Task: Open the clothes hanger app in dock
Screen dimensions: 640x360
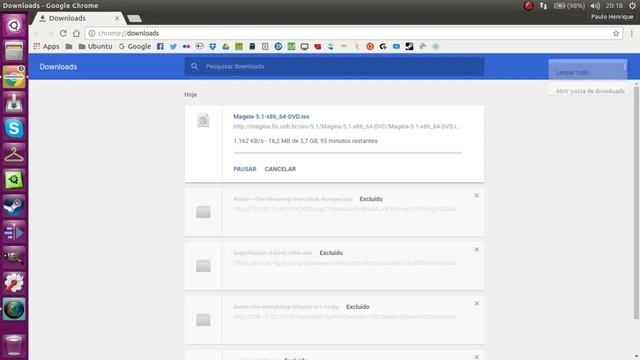Action: click(14, 154)
